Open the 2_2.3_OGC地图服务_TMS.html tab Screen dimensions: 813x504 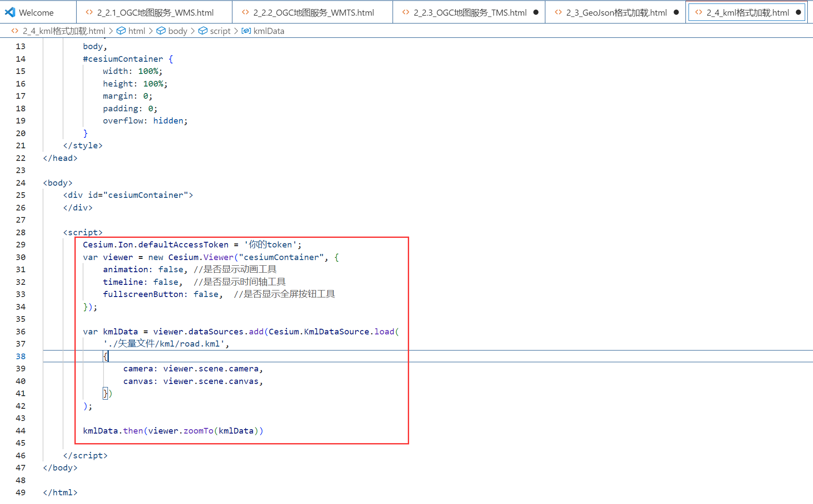[469, 13]
